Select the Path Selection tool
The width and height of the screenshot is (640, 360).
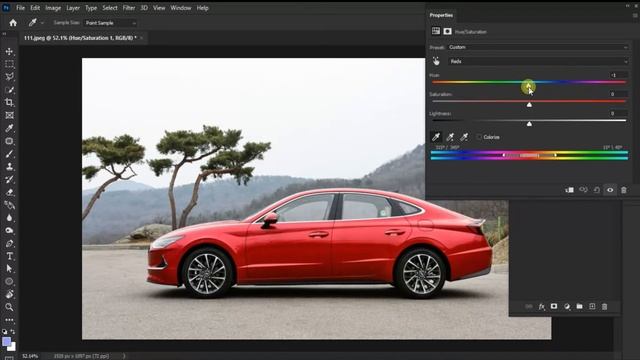click(9, 269)
